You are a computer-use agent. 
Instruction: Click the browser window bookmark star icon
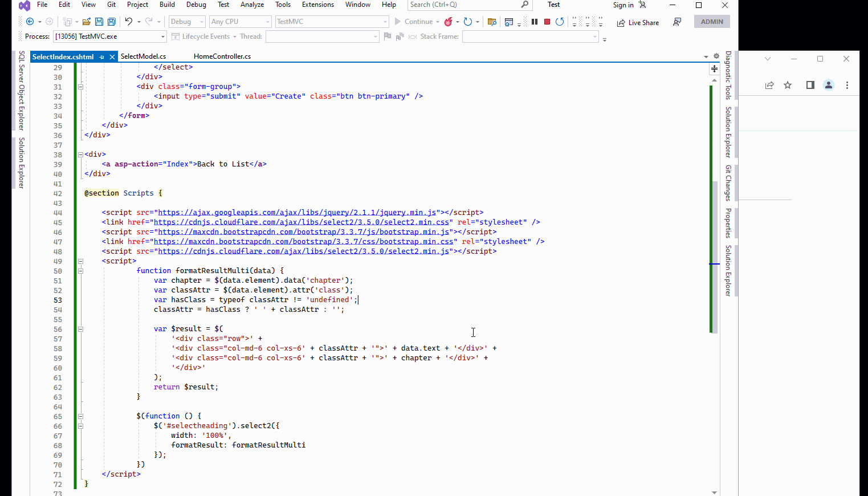point(788,85)
